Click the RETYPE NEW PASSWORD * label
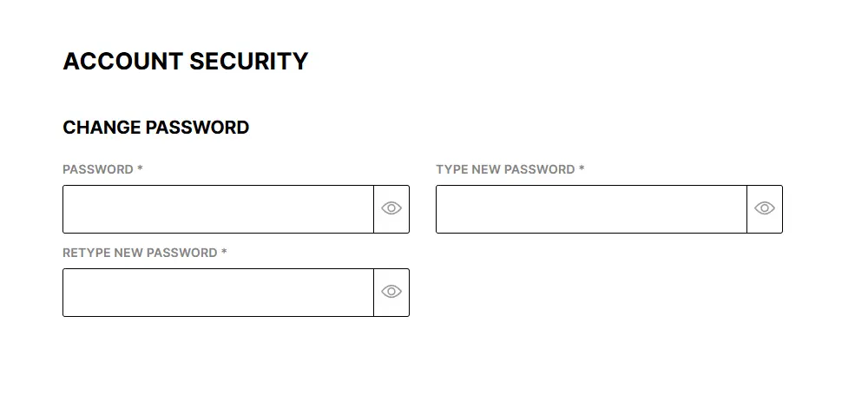Screen dimensions: 868x415 point(144,253)
